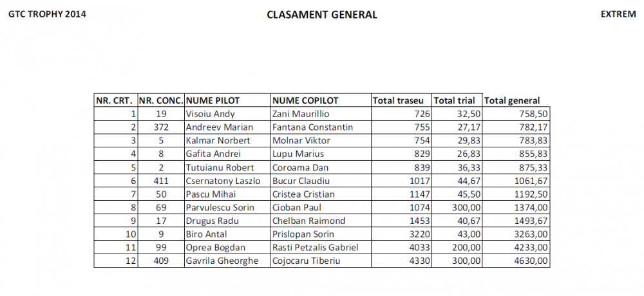The height and width of the screenshot is (296, 644).
Task: Select the NR. CONC. column header
Action: coord(161,100)
